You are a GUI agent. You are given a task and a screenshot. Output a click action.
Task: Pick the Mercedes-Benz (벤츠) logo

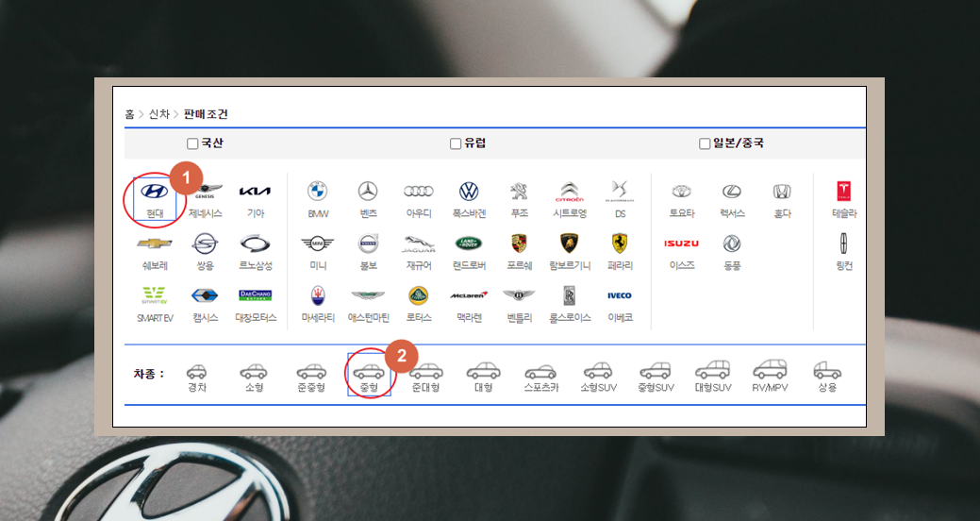368,191
